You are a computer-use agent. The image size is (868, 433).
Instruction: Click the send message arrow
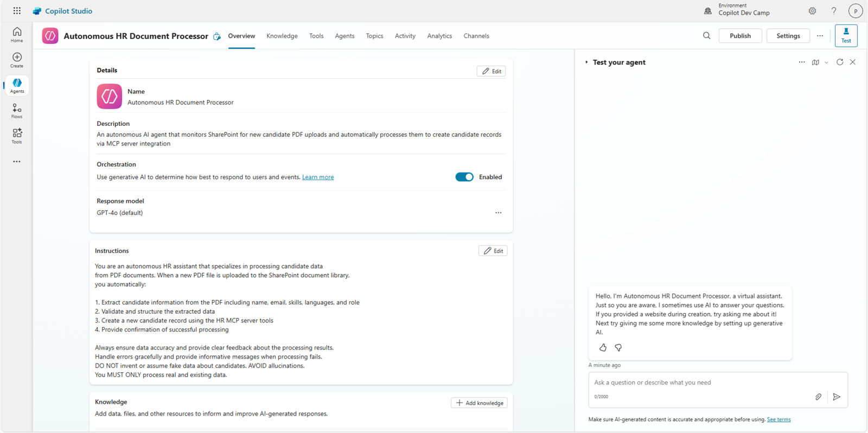tap(837, 397)
